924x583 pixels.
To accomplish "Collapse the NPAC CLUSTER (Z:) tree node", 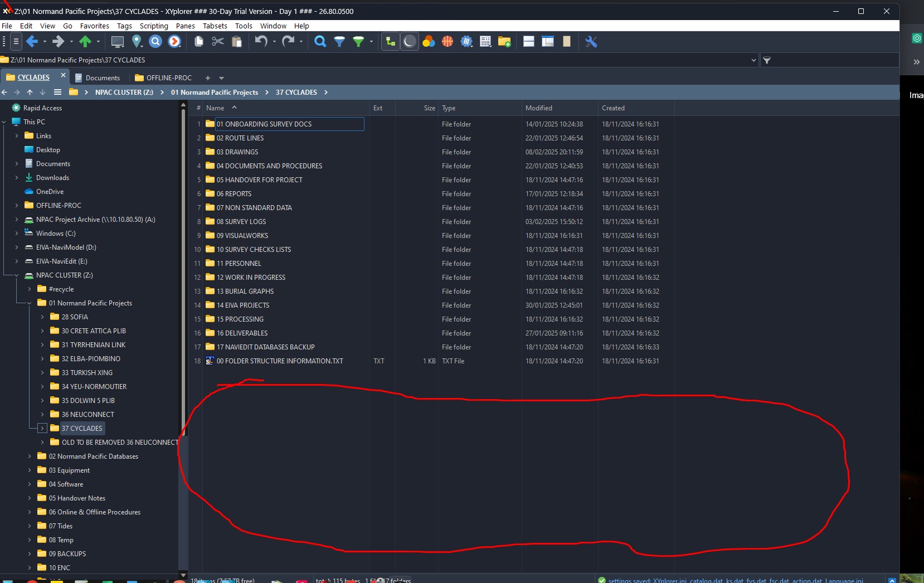I will tap(17, 275).
